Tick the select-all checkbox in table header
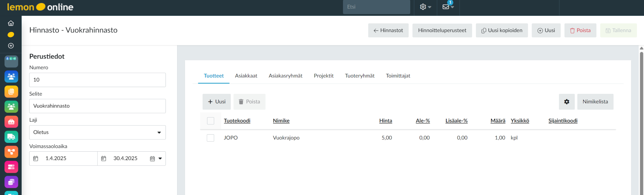 tap(211, 121)
